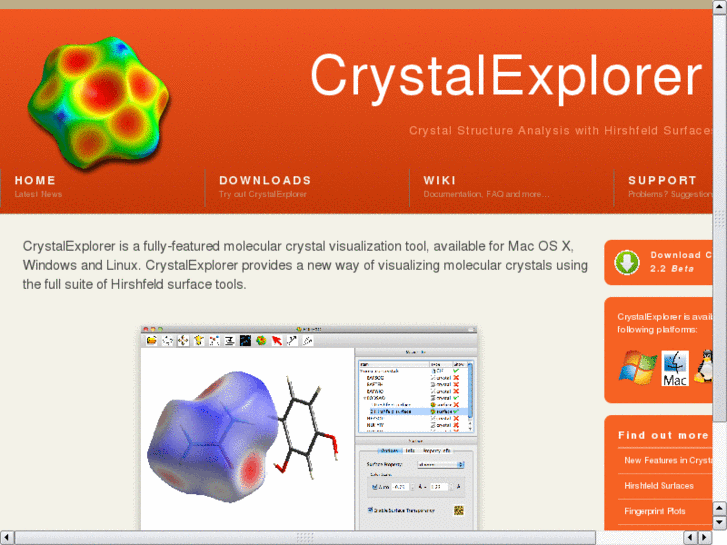Click the textured color swatch in the app screenshot
The width and height of the screenshot is (727, 545).
459,510
